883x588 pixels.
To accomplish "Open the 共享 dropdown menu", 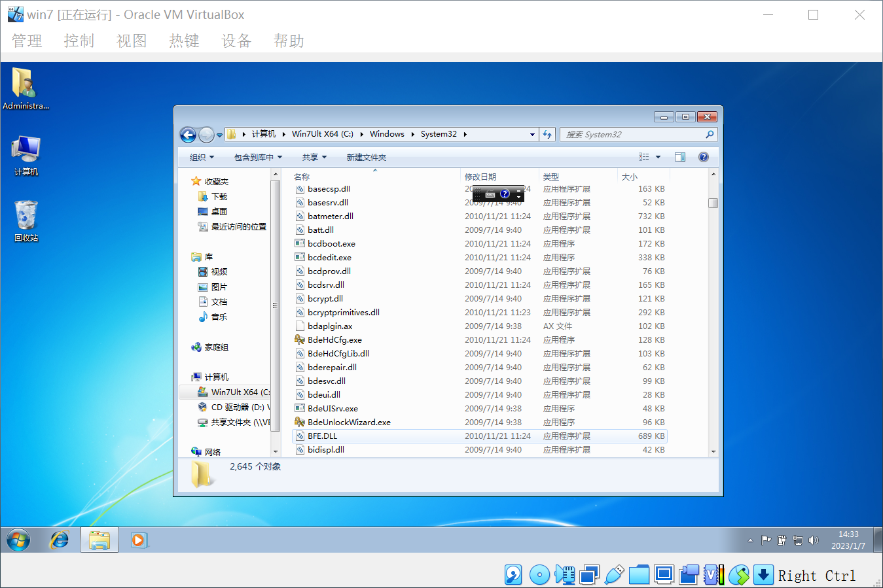I will [x=314, y=158].
